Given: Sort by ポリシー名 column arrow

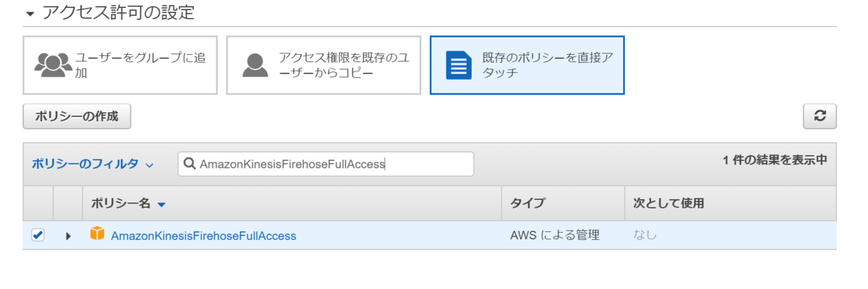Looking at the screenshot, I should pos(161,204).
